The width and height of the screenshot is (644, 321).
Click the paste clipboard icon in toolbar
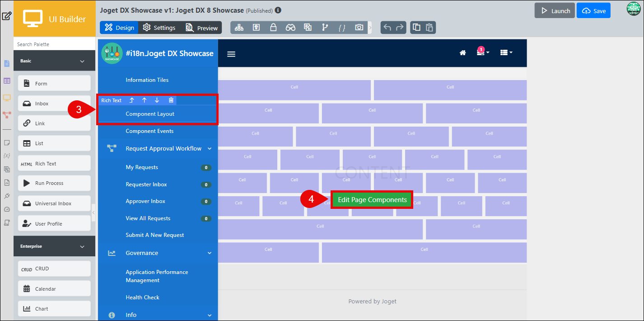point(429,28)
